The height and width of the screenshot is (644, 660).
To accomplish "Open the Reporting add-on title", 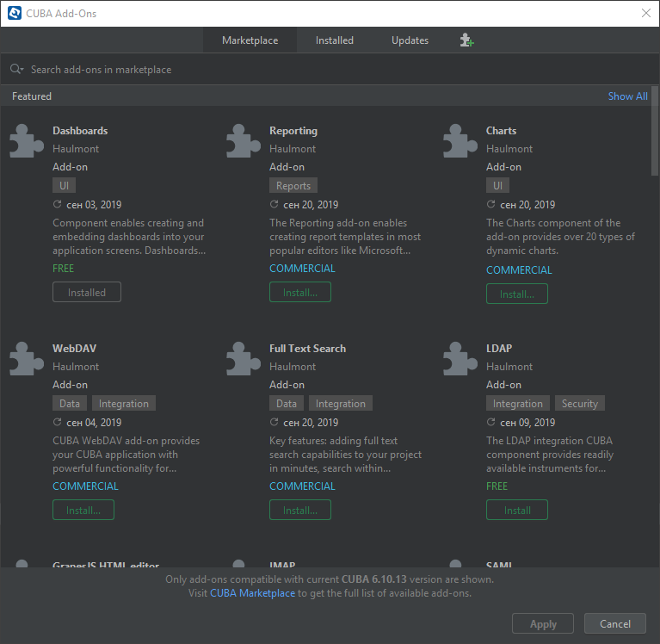I will tap(293, 131).
